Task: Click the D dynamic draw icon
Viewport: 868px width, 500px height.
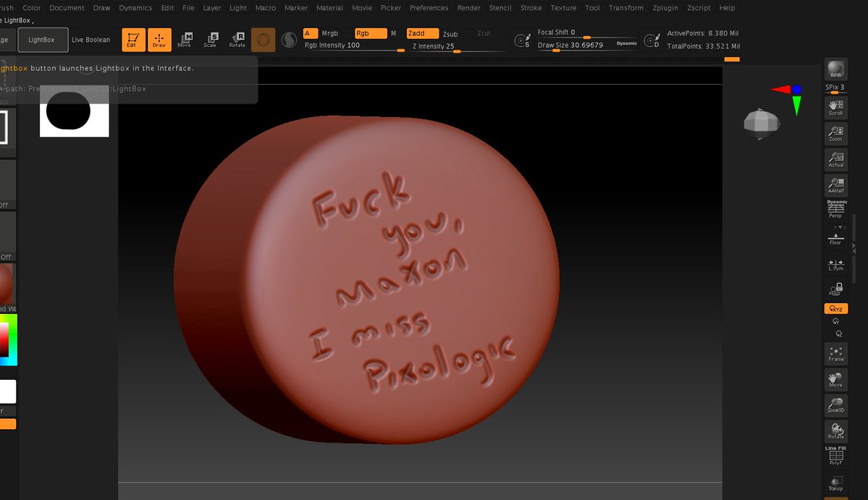Action: coord(652,41)
